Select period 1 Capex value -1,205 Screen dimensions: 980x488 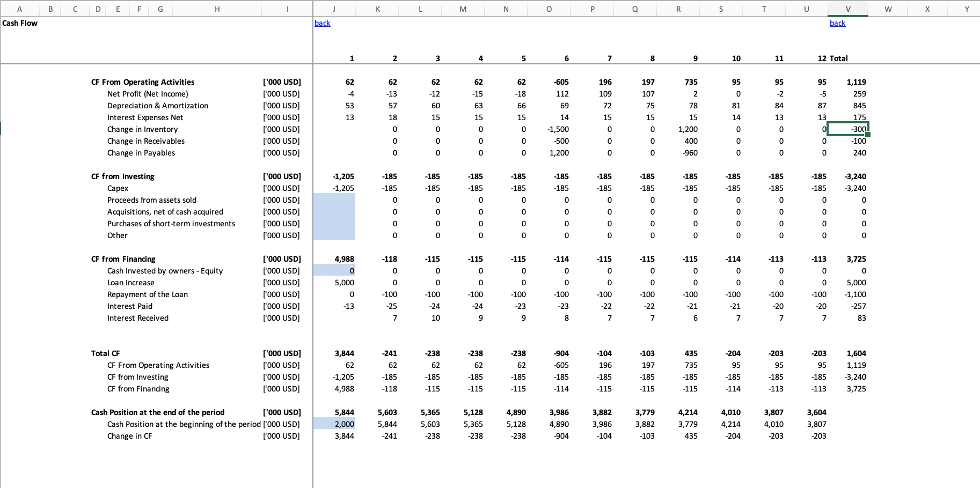(343, 188)
